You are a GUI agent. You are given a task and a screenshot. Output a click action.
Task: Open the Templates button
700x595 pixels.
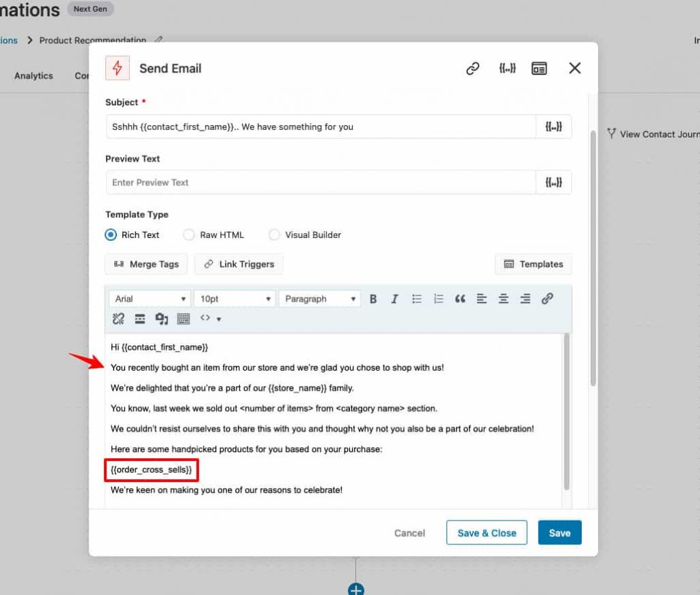[x=533, y=265]
